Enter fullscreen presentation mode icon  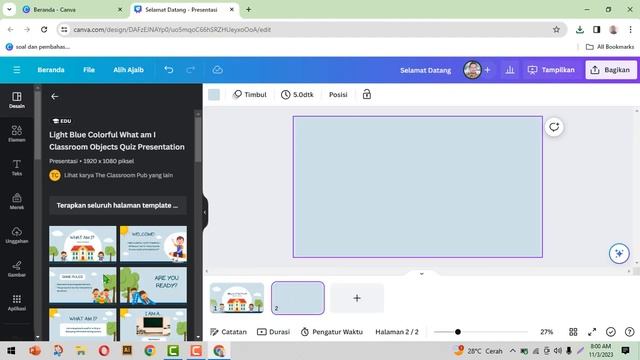[592, 332]
